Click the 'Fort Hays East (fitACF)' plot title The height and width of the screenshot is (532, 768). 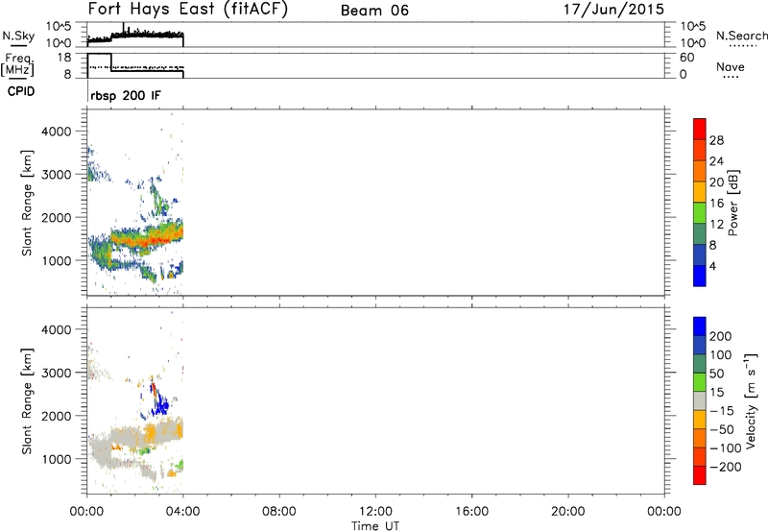tap(187, 9)
